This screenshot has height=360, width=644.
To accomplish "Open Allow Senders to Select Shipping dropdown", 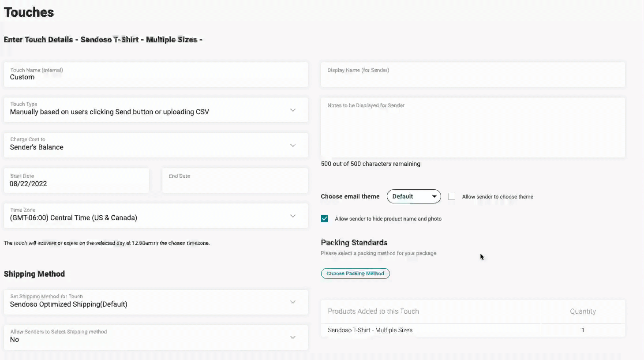I will click(x=156, y=337).
